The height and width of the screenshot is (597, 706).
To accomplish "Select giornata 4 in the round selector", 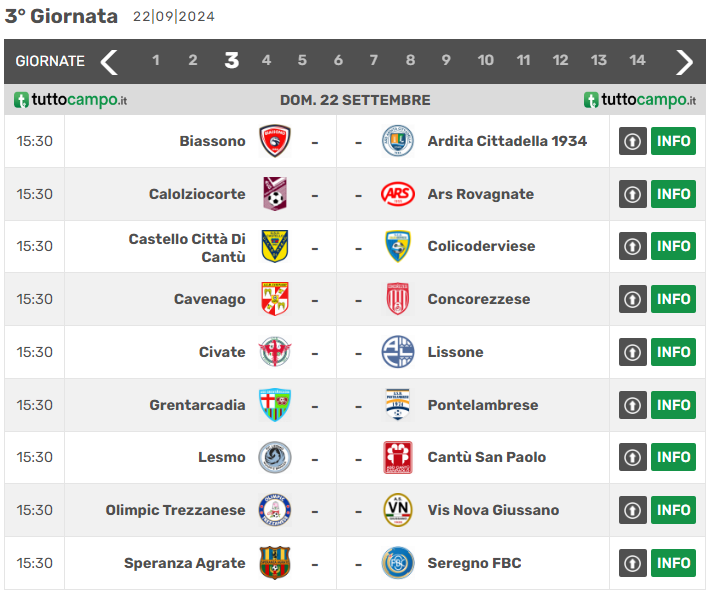I will pos(266,61).
